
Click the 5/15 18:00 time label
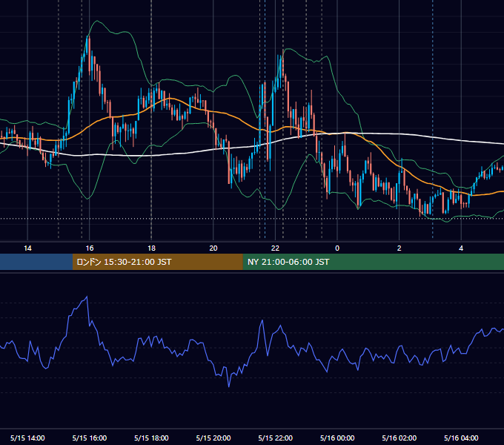151,438
